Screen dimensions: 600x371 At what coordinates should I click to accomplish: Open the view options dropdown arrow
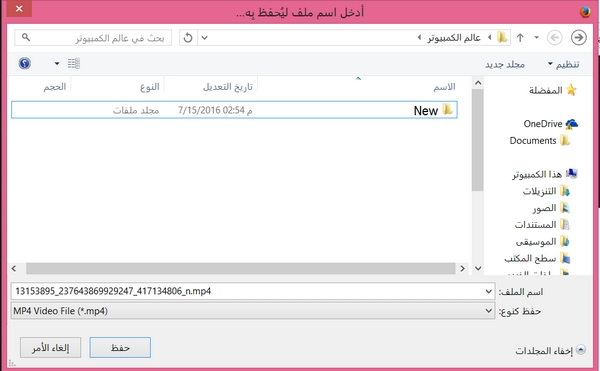pos(57,63)
